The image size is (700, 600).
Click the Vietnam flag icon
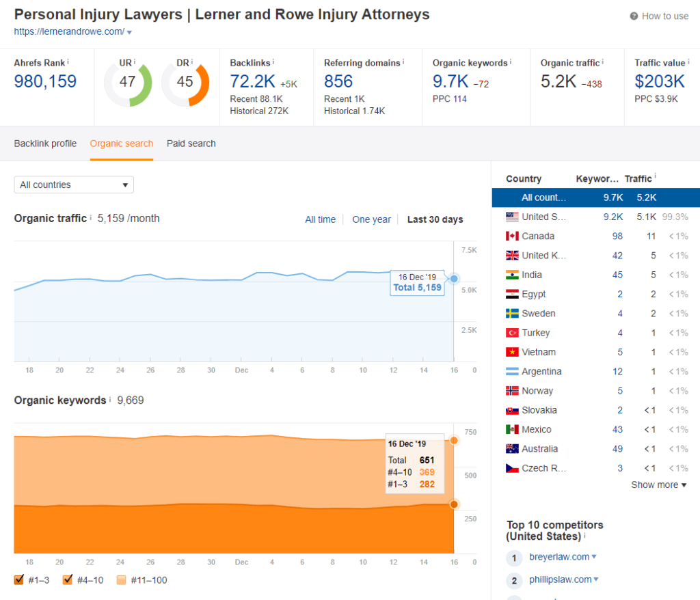(512, 352)
